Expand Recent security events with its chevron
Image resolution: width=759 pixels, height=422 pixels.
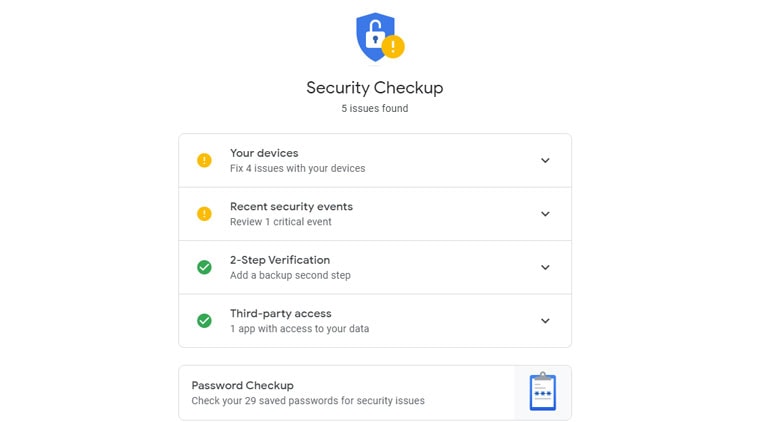click(x=545, y=214)
